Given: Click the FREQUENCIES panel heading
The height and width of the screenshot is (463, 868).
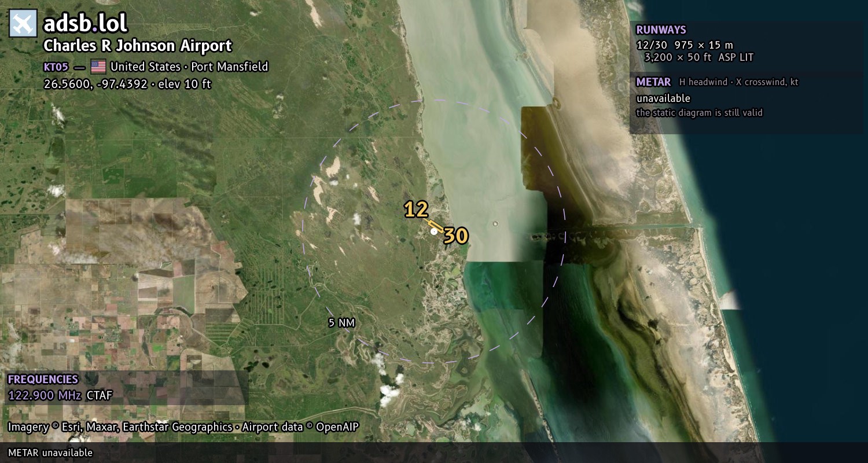Looking at the screenshot, I should pyautogui.click(x=43, y=380).
